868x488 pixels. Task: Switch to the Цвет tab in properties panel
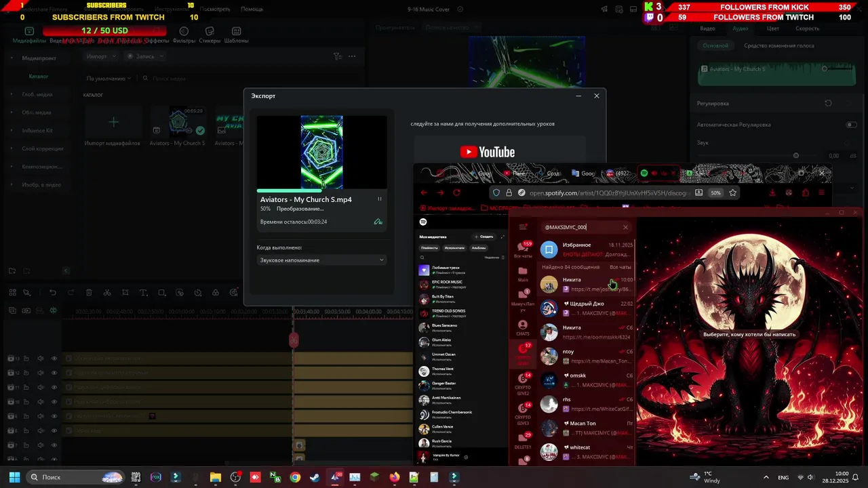pyautogui.click(x=772, y=28)
